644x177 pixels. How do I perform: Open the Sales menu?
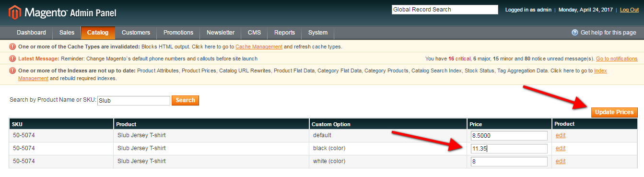67,33
